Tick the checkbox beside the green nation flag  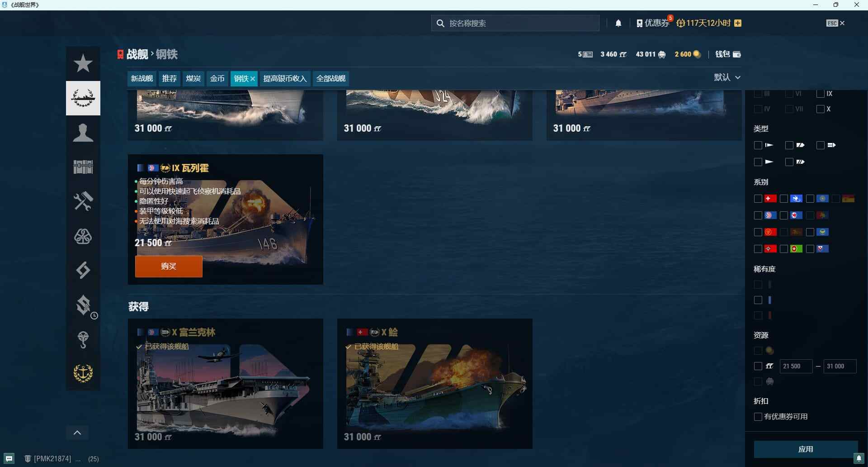click(784, 249)
